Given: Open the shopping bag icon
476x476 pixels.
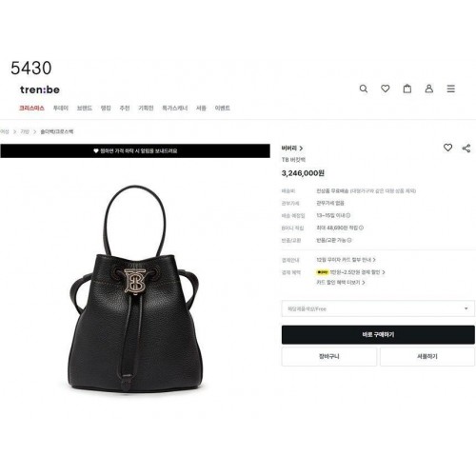Looking at the screenshot, I should (x=407, y=89).
